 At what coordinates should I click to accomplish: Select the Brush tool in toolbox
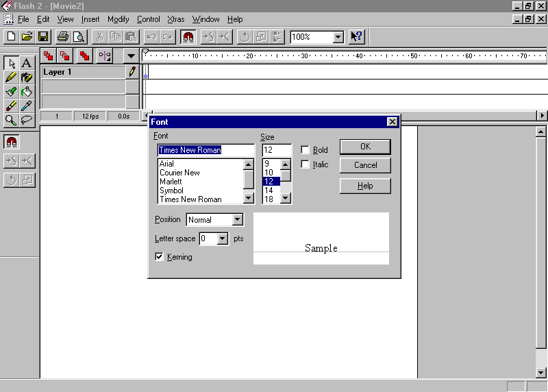pyautogui.click(x=12, y=92)
